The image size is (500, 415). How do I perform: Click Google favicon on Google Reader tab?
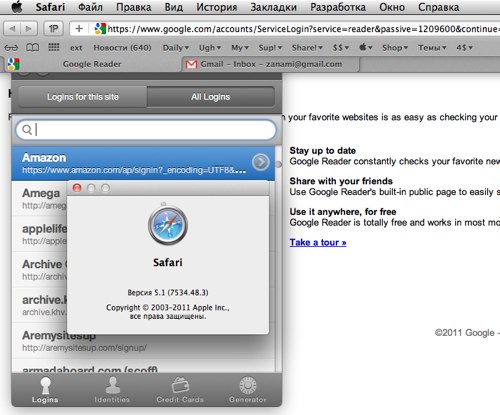click(13, 64)
